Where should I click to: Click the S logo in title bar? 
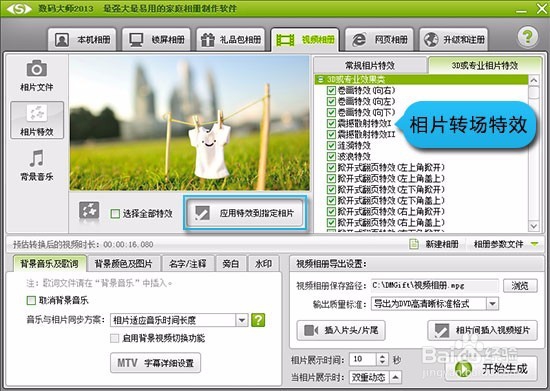point(19,9)
